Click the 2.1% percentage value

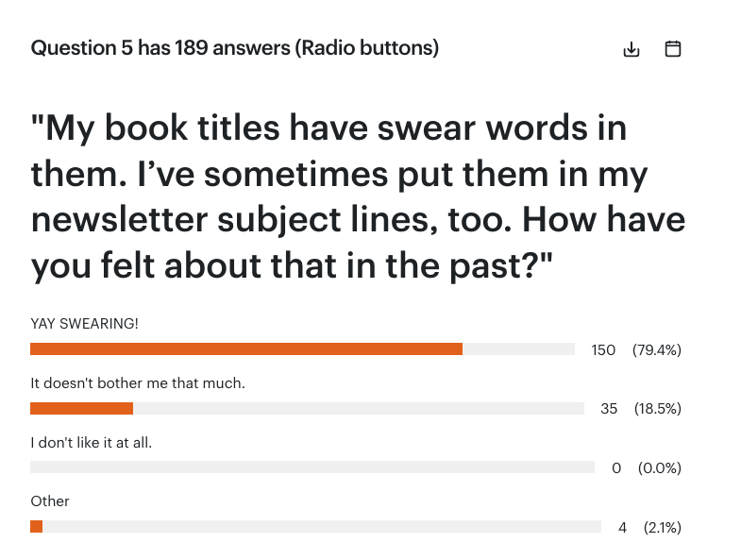tap(662, 527)
